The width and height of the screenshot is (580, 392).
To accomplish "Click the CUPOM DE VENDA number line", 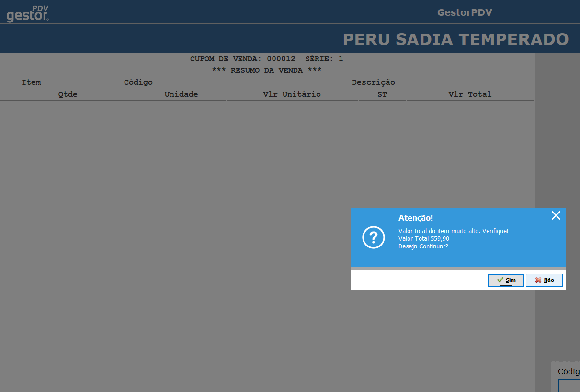I will tap(266, 59).
